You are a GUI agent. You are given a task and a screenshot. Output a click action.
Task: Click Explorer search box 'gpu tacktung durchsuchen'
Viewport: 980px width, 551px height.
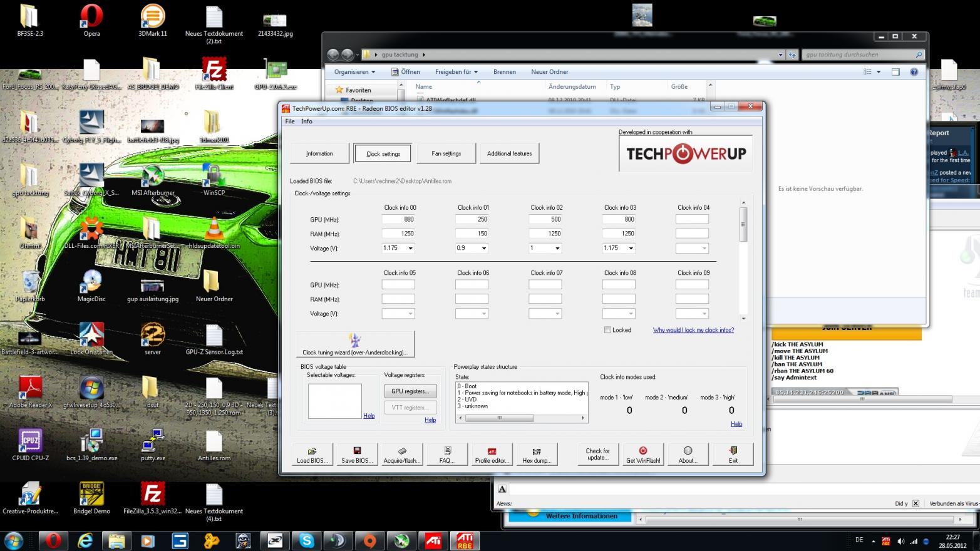coord(863,54)
